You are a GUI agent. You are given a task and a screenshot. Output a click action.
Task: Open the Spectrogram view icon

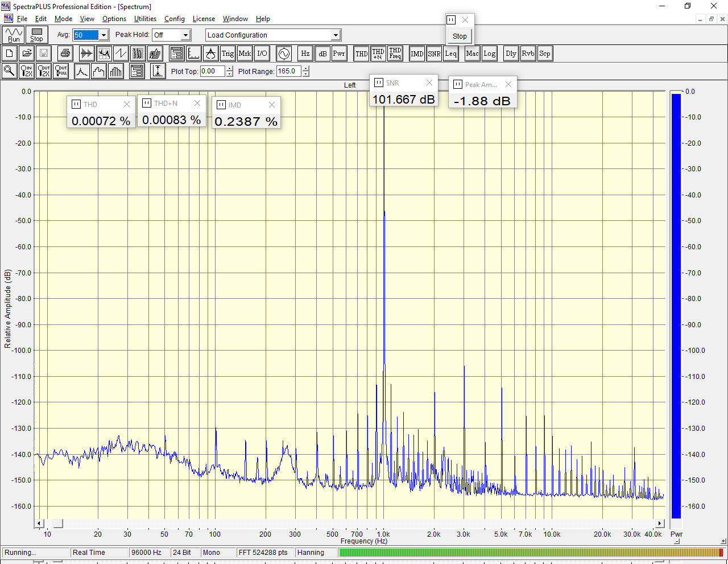click(x=138, y=53)
